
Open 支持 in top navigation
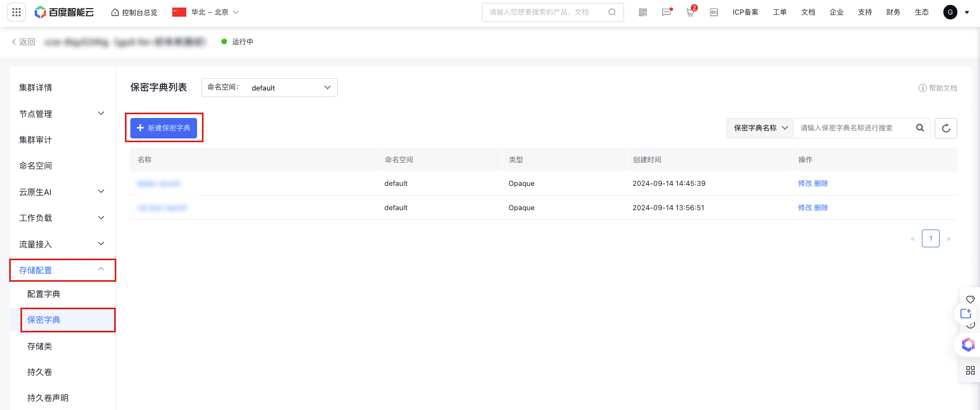coord(865,12)
